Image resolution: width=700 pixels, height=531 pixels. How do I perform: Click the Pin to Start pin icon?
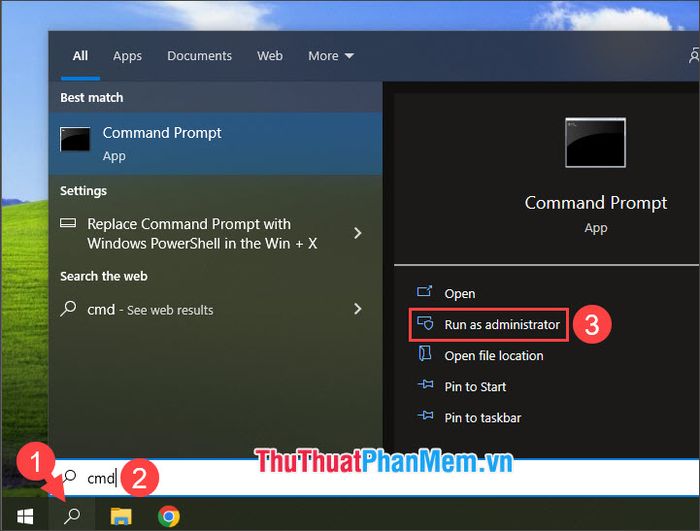point(425,385)
